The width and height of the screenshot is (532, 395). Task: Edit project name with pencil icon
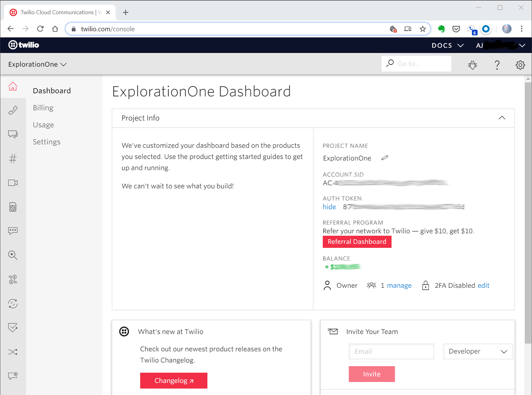click(x=385, y=158)
